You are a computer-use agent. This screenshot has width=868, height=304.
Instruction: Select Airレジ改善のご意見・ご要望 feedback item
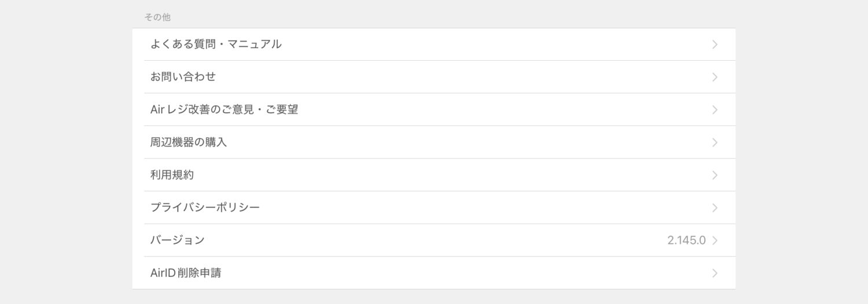click(224, 109)
